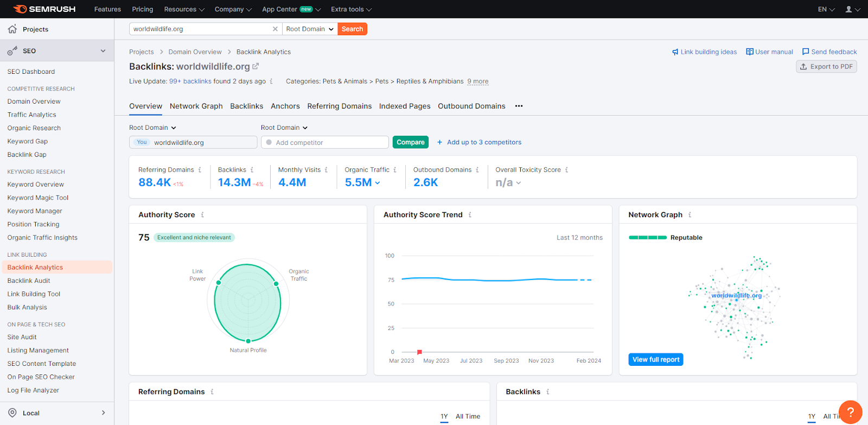This screenshot has height=425, width=868.
Task: Clear the domain search field
Action: pos(275,29)
